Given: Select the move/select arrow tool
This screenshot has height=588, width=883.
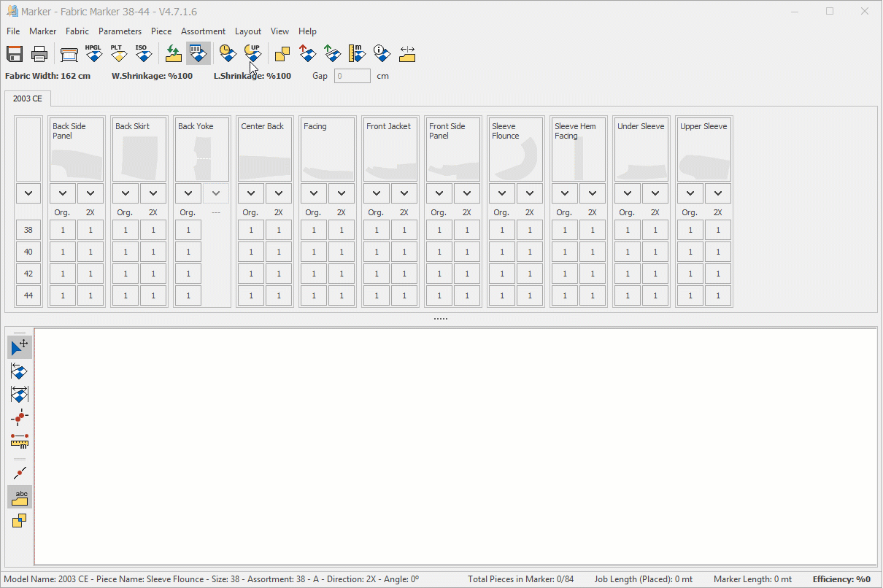Looking at the screenshot, I should coord(20,347).
